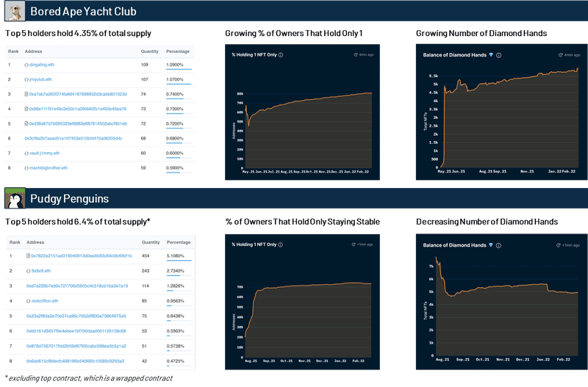Click refresh icon on Pudgy Diamond Hands chart
Image resolution: width=588 pixels, height=387 pixels.
(x=559, y=245)
